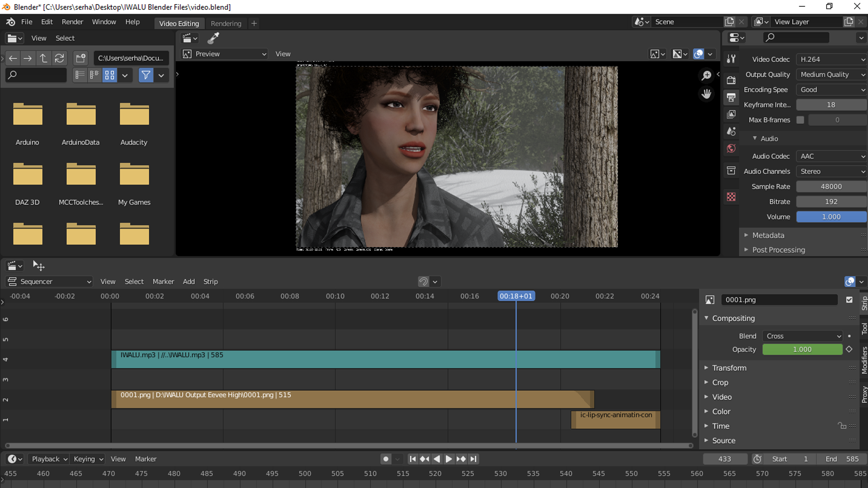
Task: Insert keyframe on Opacity diamond
Action: [x=849, y=349]
